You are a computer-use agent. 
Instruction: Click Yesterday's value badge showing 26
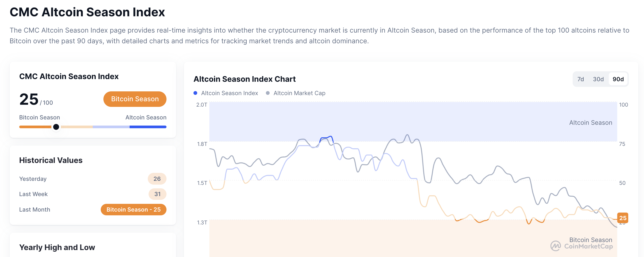pos(157,179)
